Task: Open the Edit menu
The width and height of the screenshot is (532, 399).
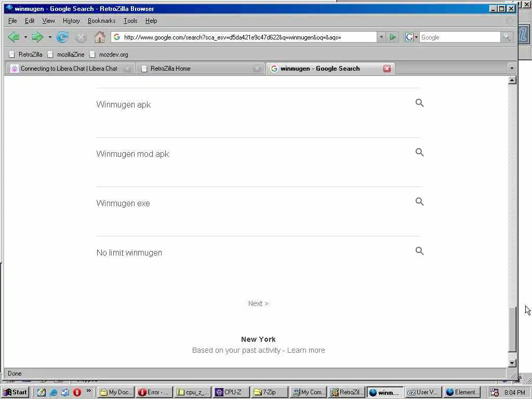Action: [x=30, y=21]
